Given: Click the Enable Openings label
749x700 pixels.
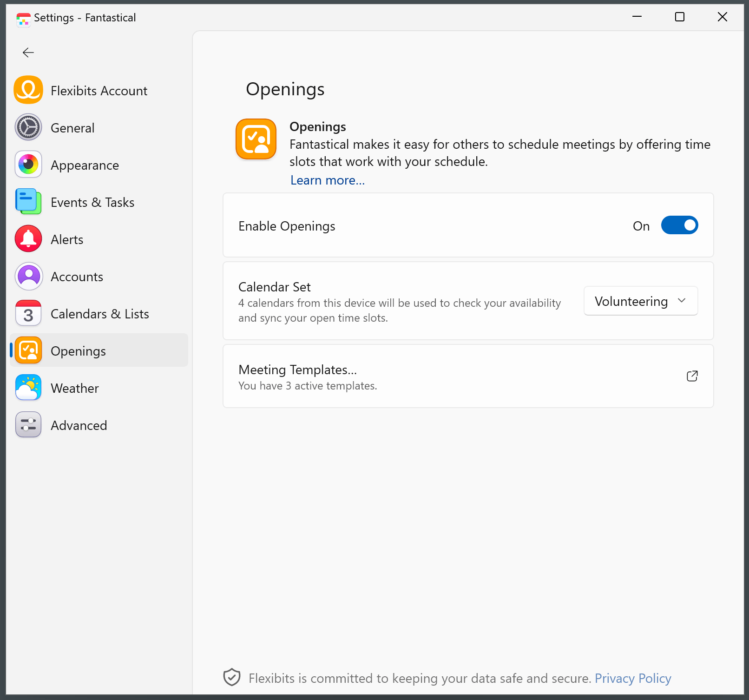Looking at the screenshot, I should (x=287, y=226).
